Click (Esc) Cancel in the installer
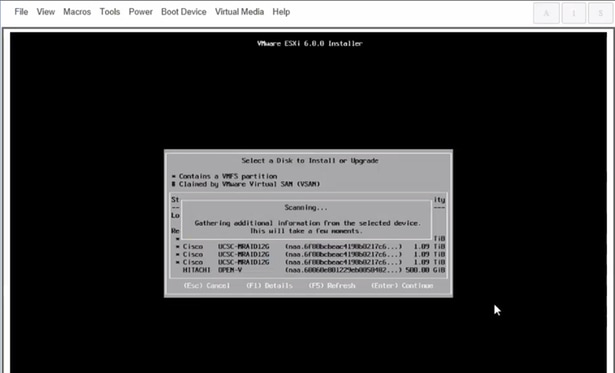 [207, 286]
